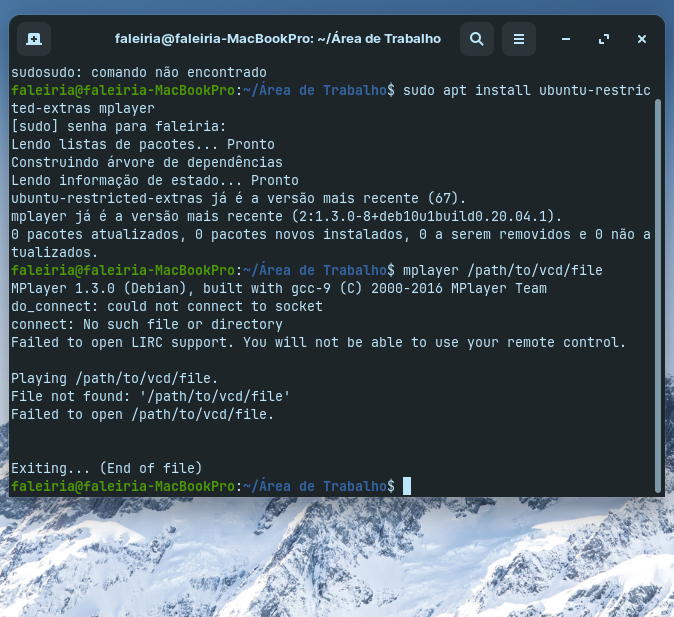The image size is (674, 617).
Task: Click the blinking cursor at last prompt
Action: point(407,486)
